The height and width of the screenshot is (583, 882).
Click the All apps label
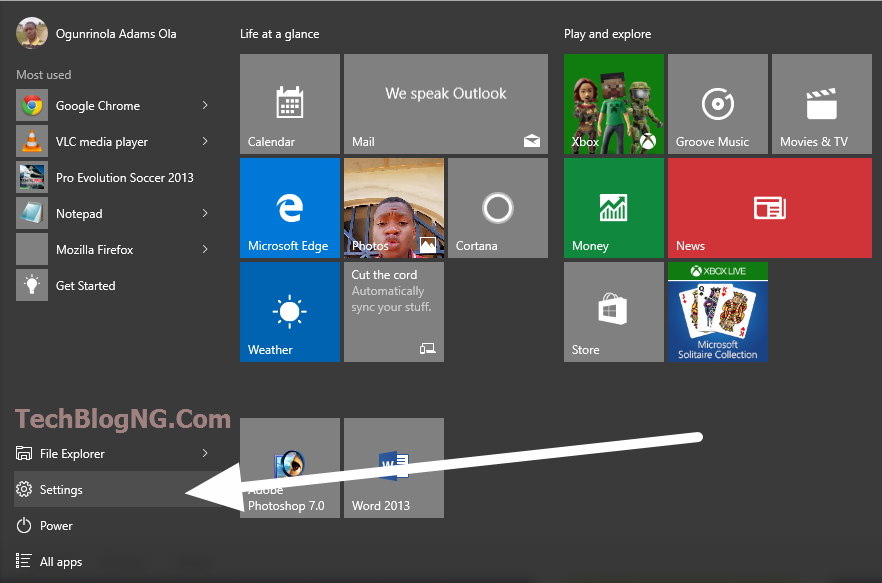61,562
